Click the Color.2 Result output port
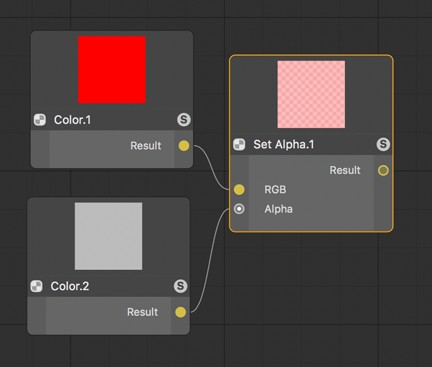Viewport: 432px width, 367px height. pyautogui.click(x=180, y=312)
